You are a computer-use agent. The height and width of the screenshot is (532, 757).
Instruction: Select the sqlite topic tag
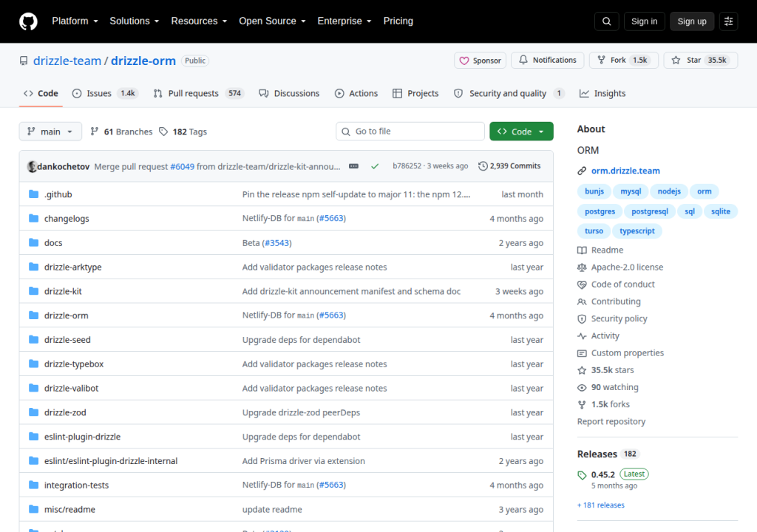point(720,211)
